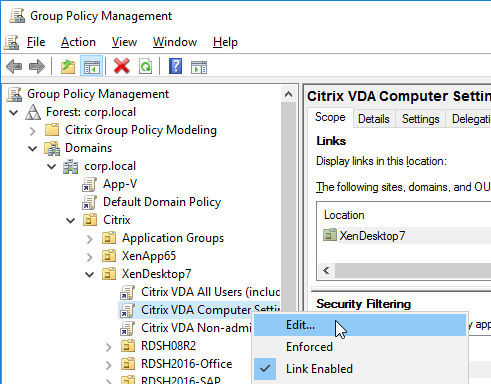This screenshot has height=384, width=491.
Task: Click the Domains node icon
Action: (x=52, y=148)
